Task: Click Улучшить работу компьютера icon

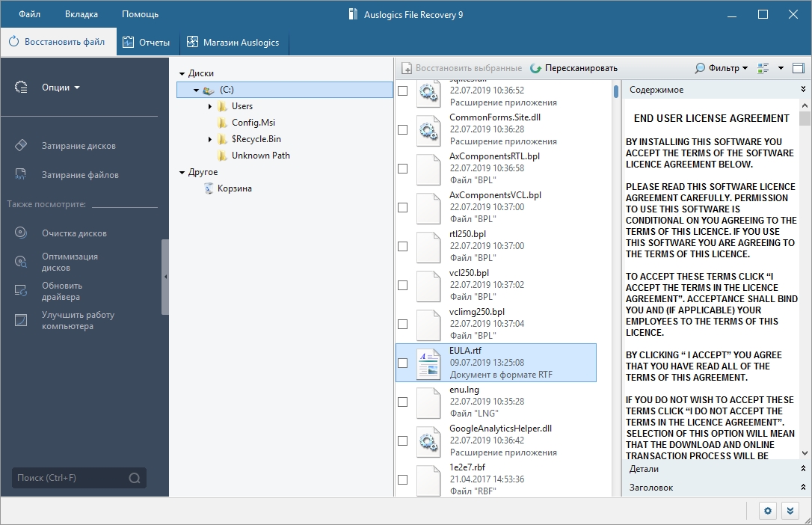Action: [21, 320]
